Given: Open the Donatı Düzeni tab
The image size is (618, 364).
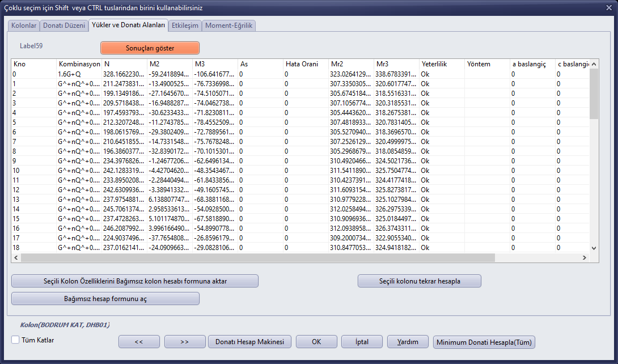Looking at the screenshot, I should click(x=64, y=26).
